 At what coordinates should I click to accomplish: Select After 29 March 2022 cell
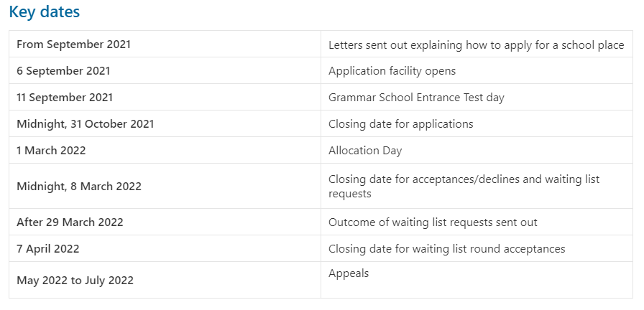[x=165, y=222]
